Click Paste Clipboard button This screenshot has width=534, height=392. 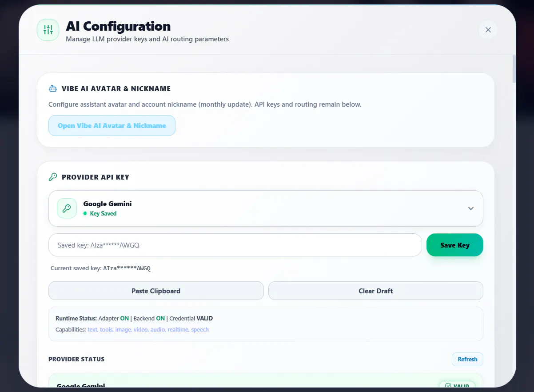point(156,291)
